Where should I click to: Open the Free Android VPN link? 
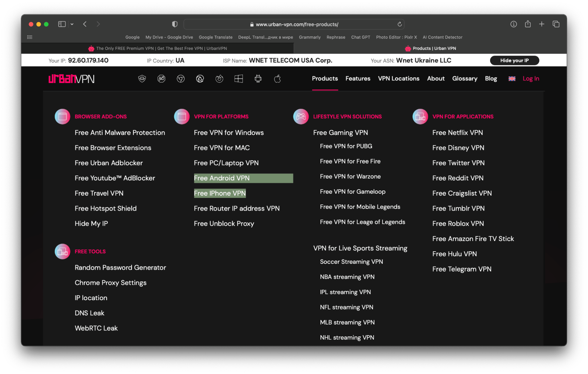click(222, 178)
